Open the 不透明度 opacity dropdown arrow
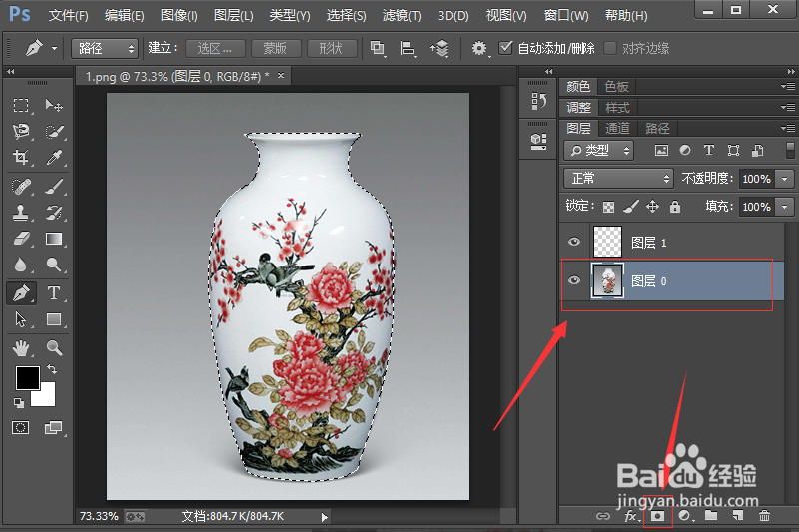Screen dimensions: 799x532 tap(784, 178)
